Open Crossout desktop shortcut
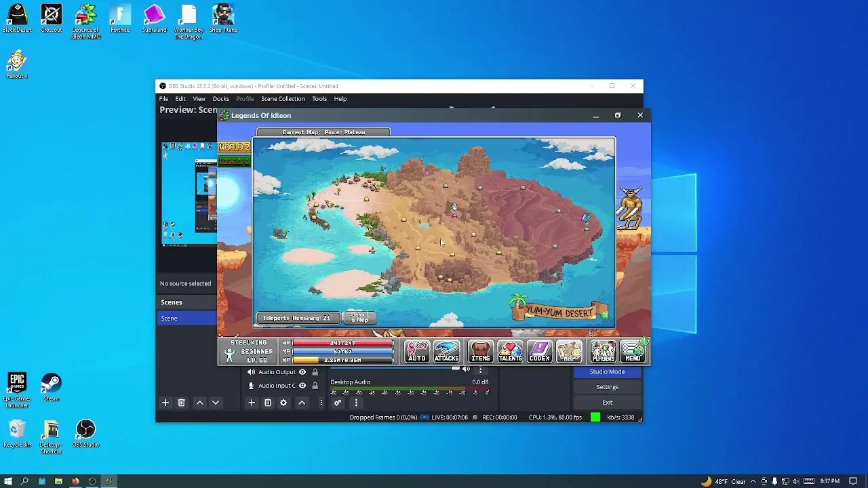 52,19
